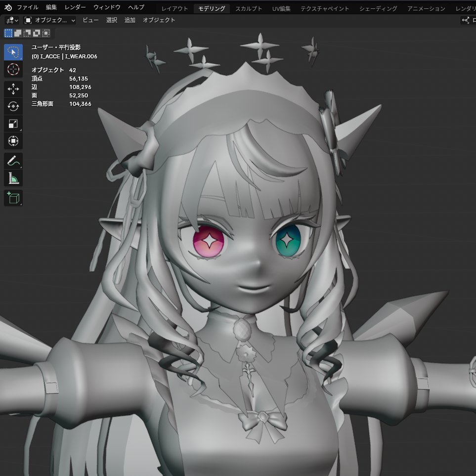
Task: Set selection mode to new selection
Action: click(x=8, y=33)
